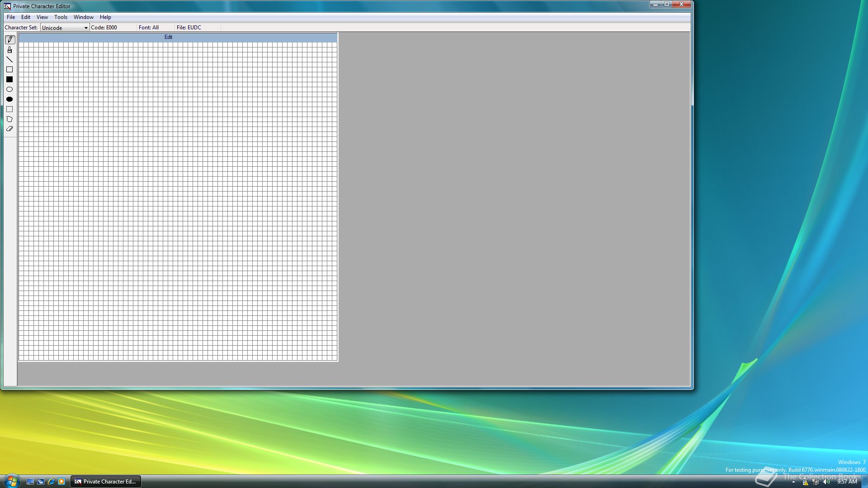
Task: Click Show Desktop quick launch icon
Action: (x=30, y=482)
